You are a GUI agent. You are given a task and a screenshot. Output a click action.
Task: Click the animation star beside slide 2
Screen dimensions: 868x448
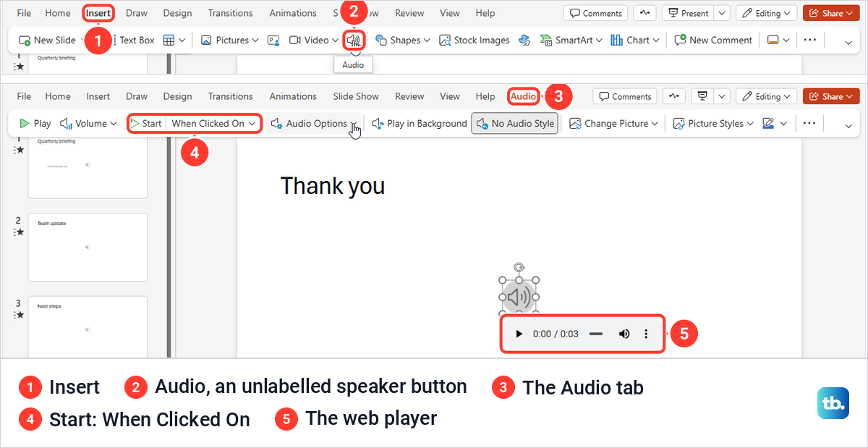coord(20,233)
